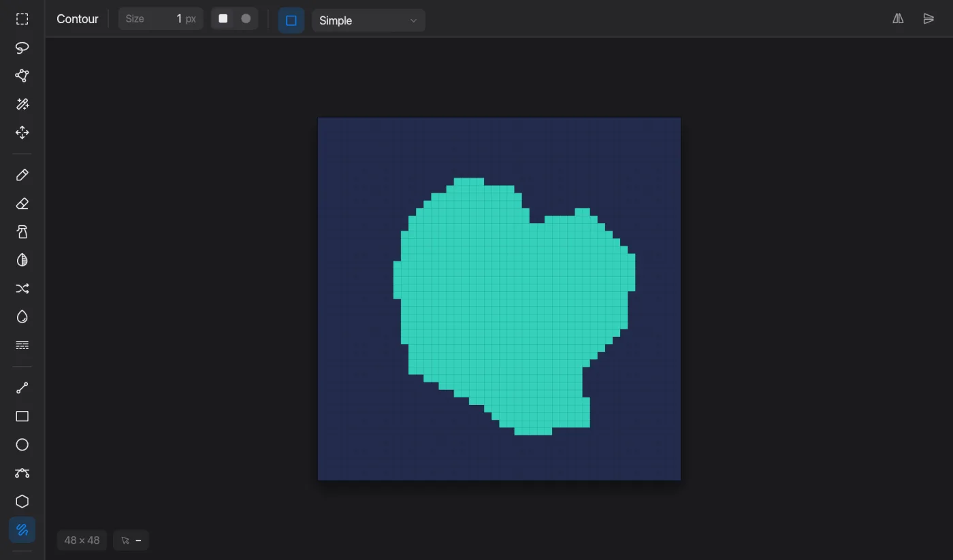Click the cursor position indicator
953x560 pixels.
coord(131,540)
